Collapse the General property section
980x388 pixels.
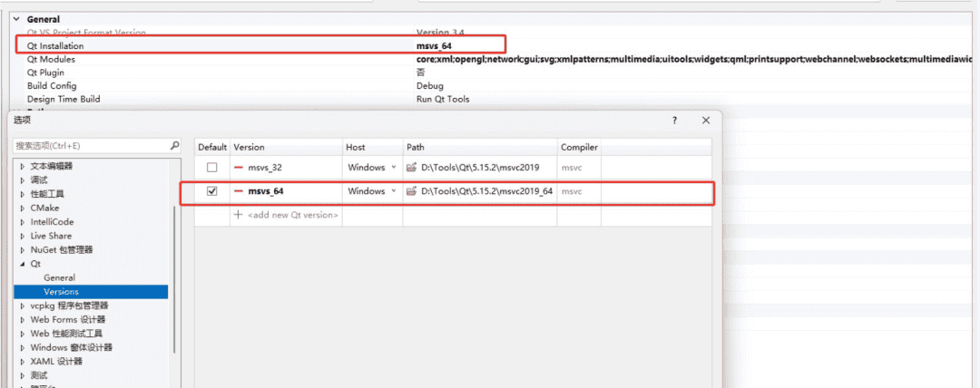click(15, 19)
